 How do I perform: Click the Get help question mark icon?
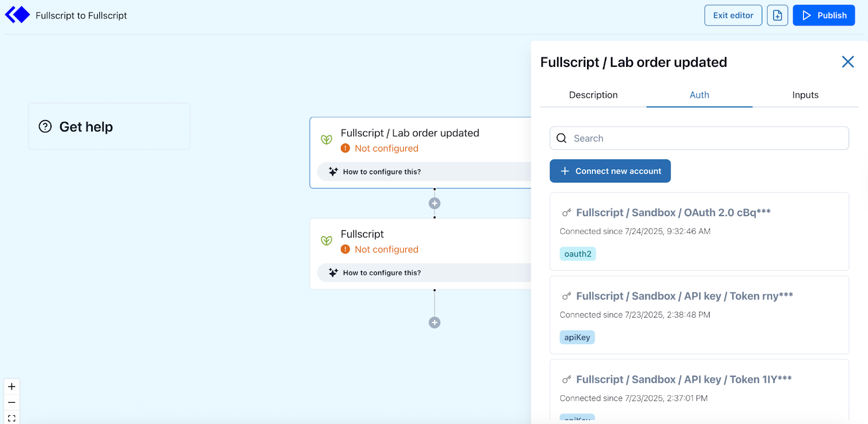click(x=45, y=126)
